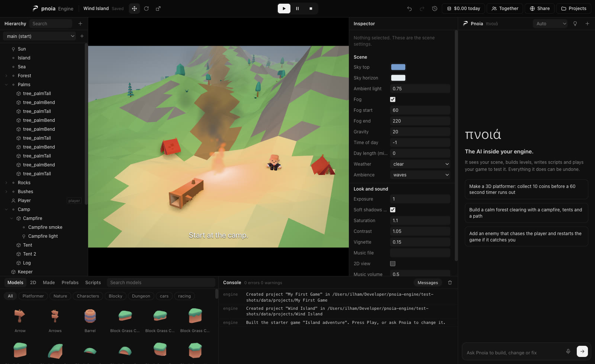Activate microphone in Pnoia prompt

coord(568,351)
